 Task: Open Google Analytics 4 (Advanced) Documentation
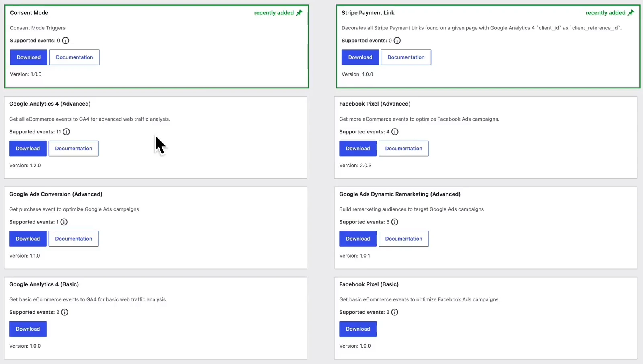pos(74,149)
